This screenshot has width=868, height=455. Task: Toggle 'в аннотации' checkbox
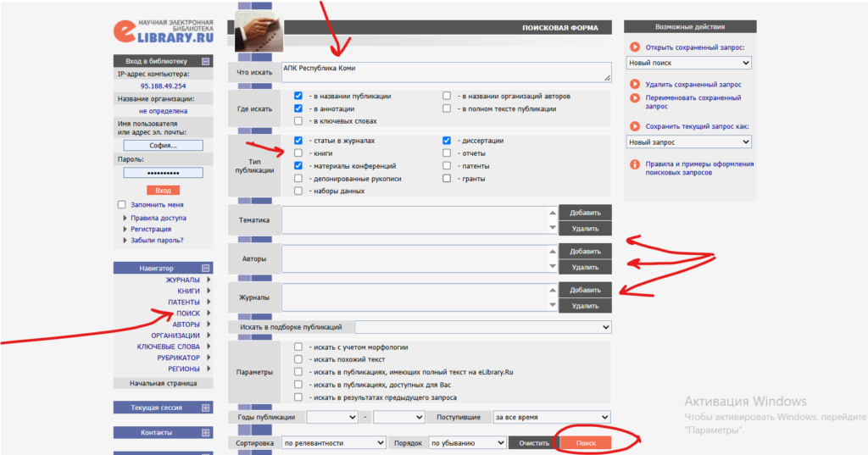[x=298, y=108]
